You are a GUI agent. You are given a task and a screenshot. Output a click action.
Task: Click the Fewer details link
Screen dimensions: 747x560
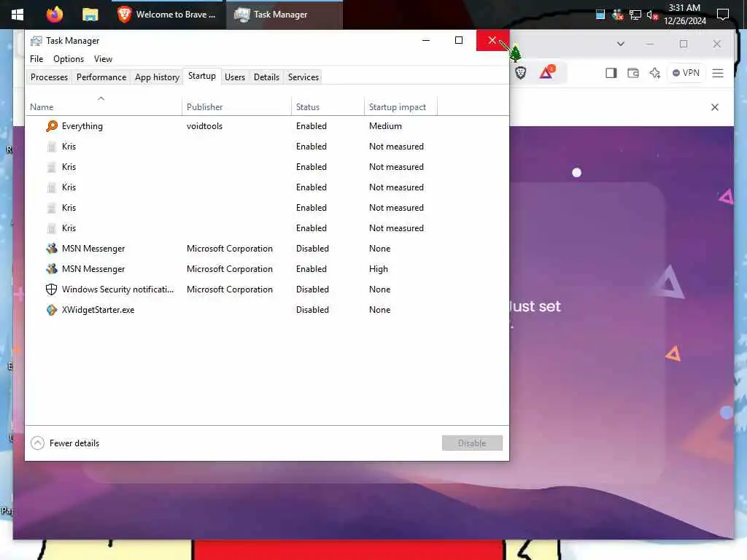74,443
